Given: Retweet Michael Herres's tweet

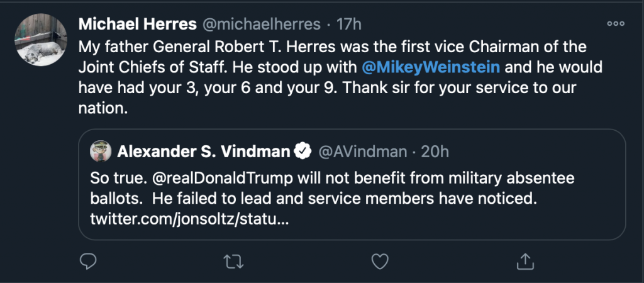Looking at the screenshot, I should pos(233,260).
